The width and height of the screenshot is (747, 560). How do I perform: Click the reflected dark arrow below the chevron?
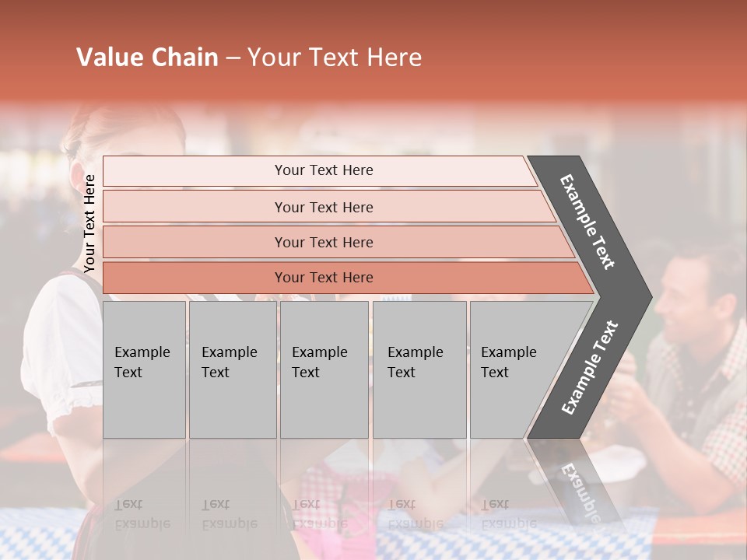(577, 482)
